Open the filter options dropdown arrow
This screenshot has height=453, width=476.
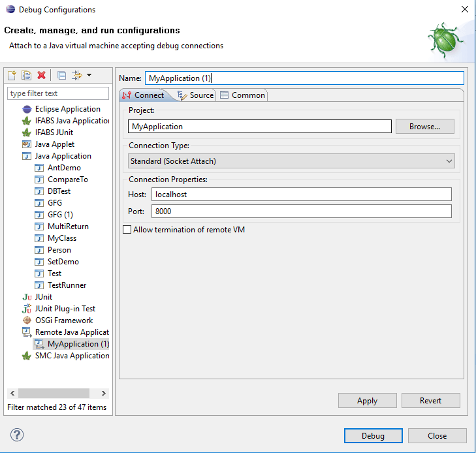(89, 76)
